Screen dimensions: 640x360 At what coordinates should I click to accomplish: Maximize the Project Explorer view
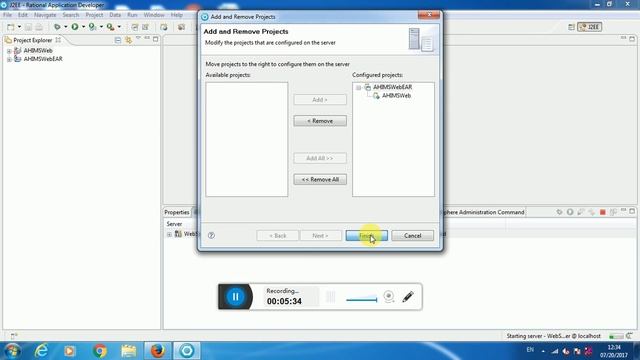coord(156,39)
